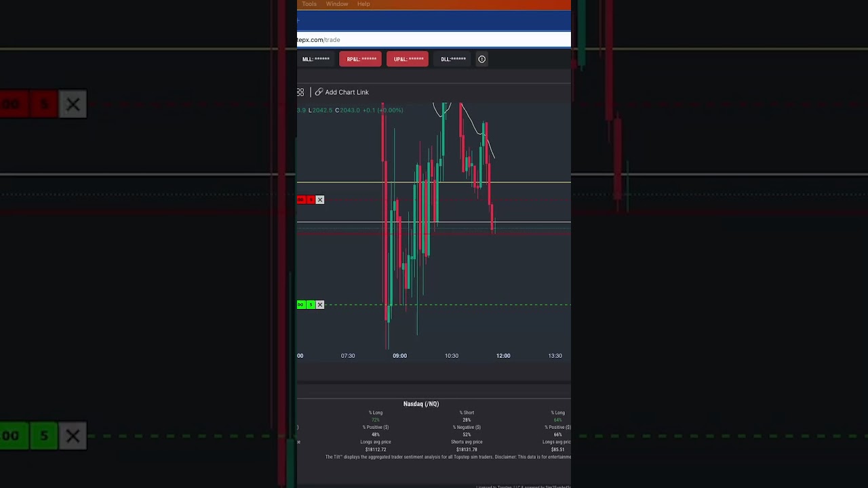Click the DLL button

pos(453,59)
